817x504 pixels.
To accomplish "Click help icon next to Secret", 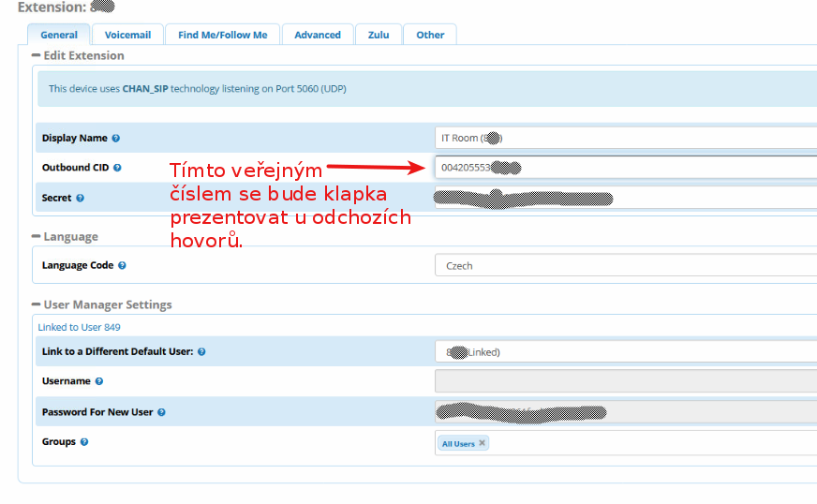I will click(81, 199).
